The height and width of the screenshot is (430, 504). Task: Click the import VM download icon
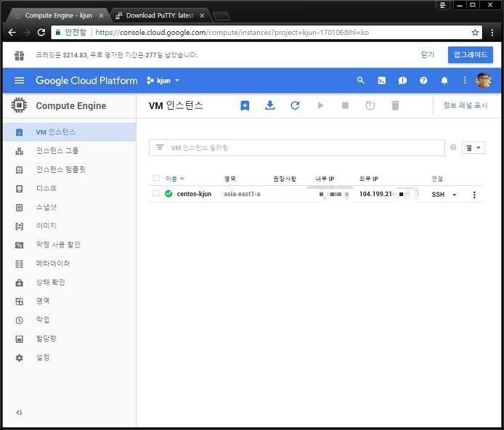tap(269, 105)
